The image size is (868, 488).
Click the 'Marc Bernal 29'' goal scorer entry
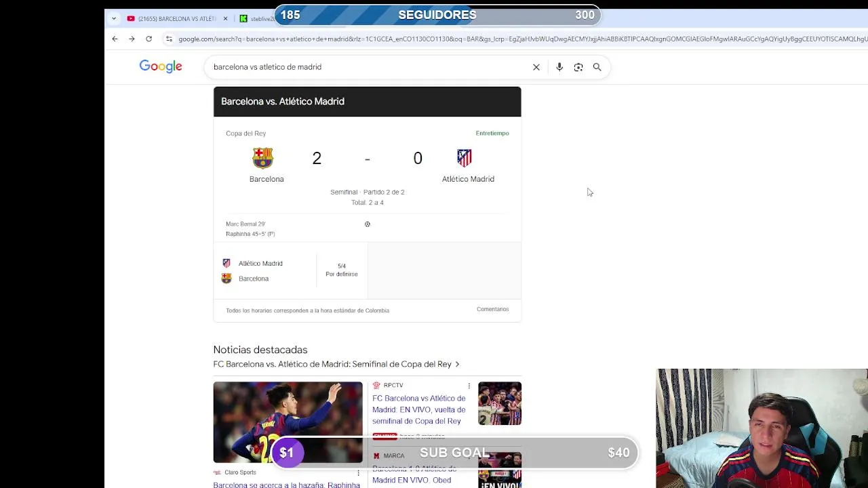pyautogui.click(x=245, y=224)
